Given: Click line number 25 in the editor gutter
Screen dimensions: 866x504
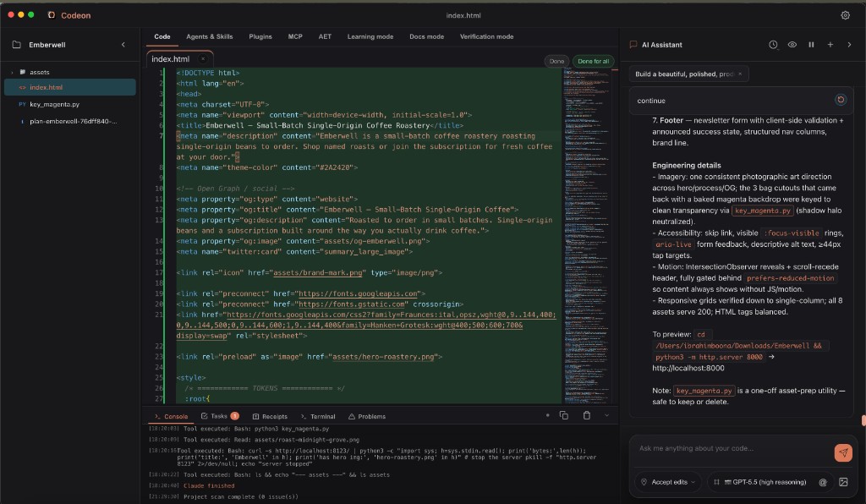Looking at the screenshot, I should pos(159,378).
